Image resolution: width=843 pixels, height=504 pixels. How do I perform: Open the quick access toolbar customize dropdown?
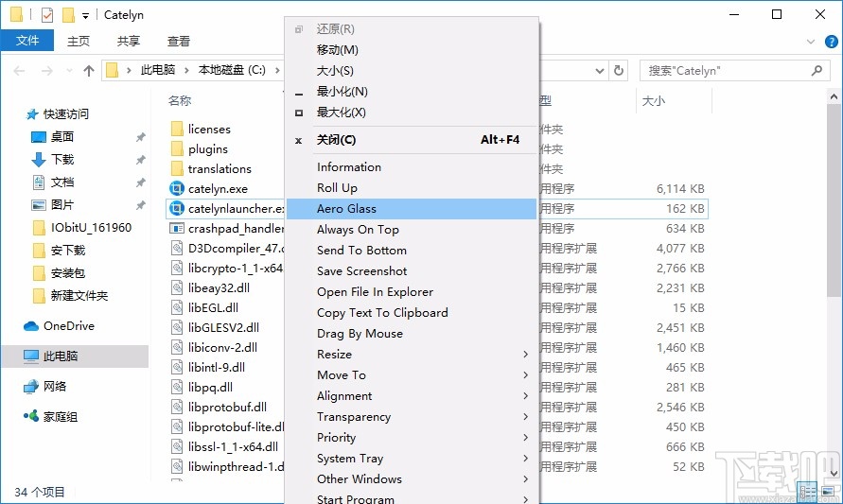(x=85, y=15)
